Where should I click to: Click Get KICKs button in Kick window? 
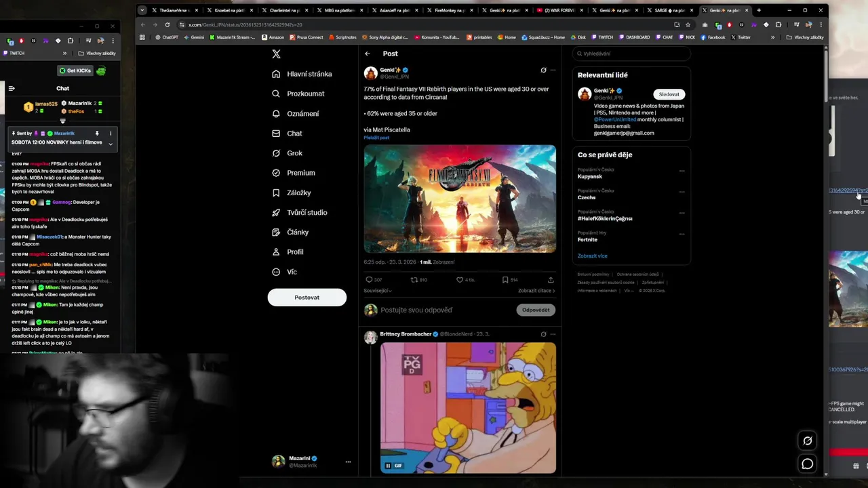coord(75,70)
